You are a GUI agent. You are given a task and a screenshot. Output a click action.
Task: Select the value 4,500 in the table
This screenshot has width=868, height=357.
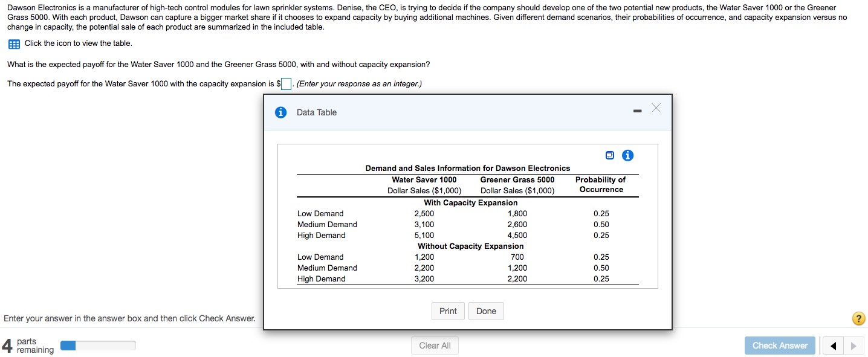pyautogui.click(x=517, y=235)
